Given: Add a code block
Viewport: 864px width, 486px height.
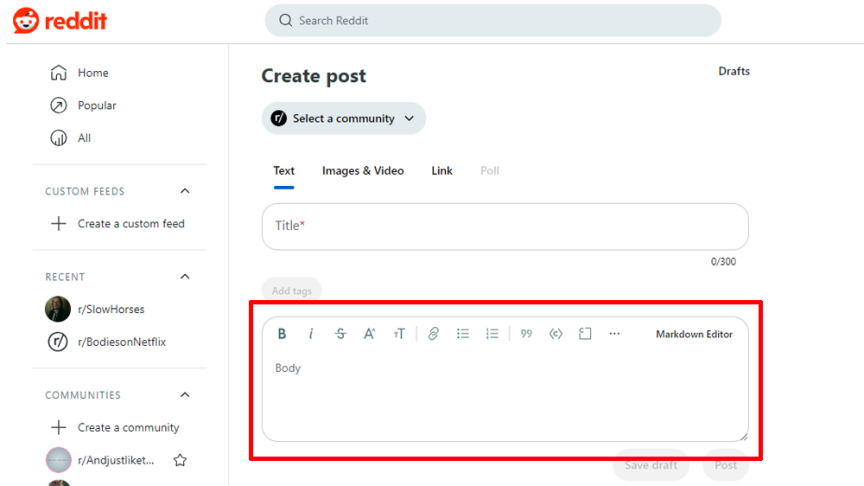Looking at the screenshot, I should tap(585, 334).
